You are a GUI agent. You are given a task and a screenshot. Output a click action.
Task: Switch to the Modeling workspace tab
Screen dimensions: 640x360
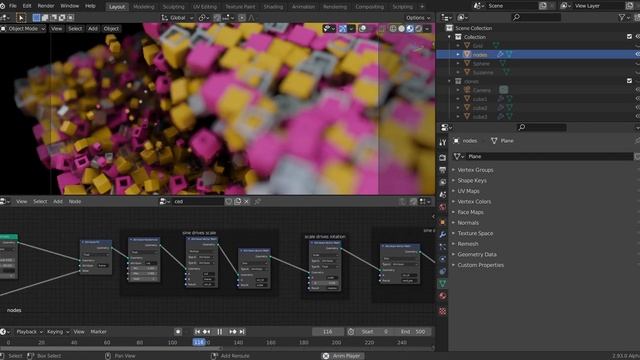click(144, 7)
